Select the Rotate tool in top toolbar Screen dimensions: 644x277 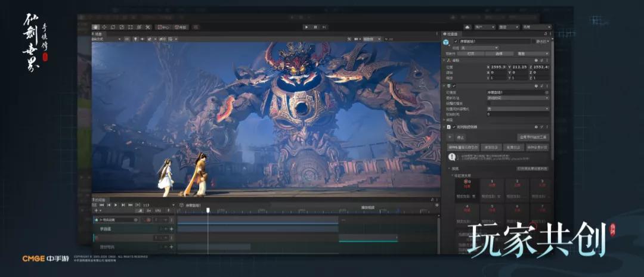pos(113,27)
